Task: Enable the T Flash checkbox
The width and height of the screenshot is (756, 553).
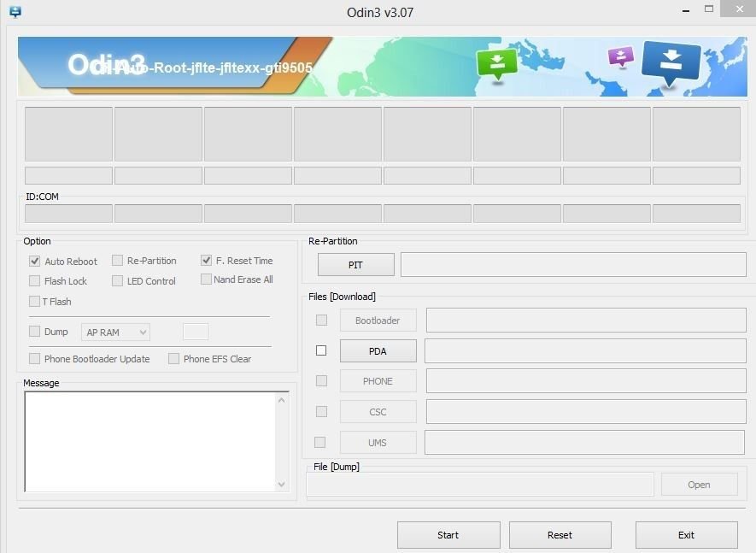Action: coord(34,302)
